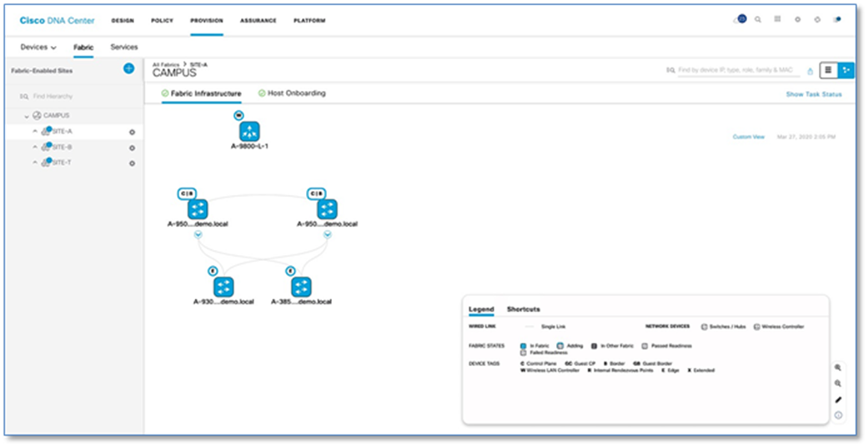Collapse the CAMPUS hierarchy tree
Viewport: 868px width, 447px height.
tap(26, 116)
